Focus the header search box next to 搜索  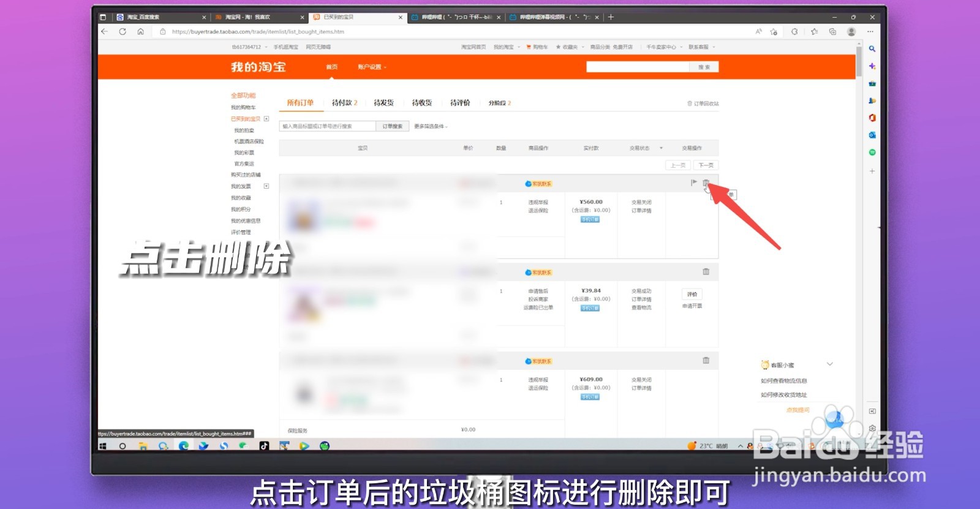click(638, 67)
